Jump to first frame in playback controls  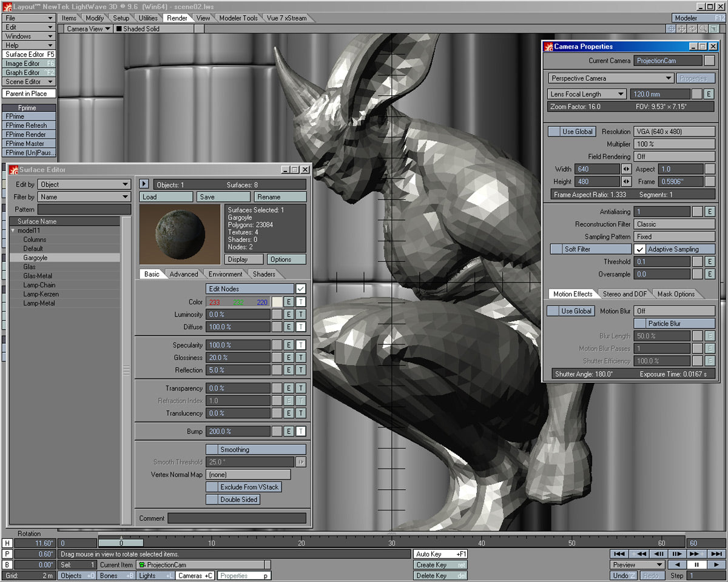619,554
